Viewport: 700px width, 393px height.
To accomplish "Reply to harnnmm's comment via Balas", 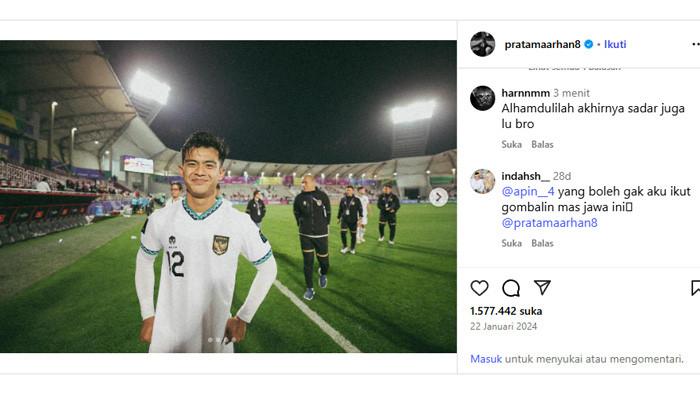I will pos(542,144).
